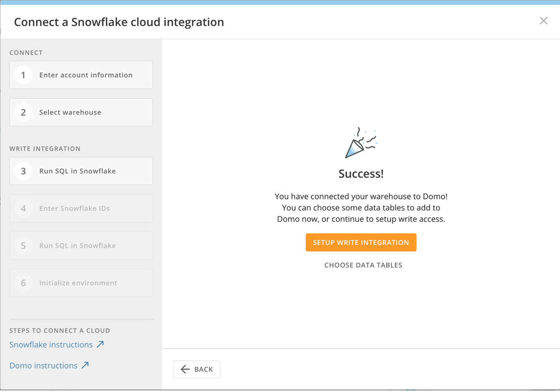Choose data tables to add to Domo
Screen dimensions: 560x392
click(363, 265)
